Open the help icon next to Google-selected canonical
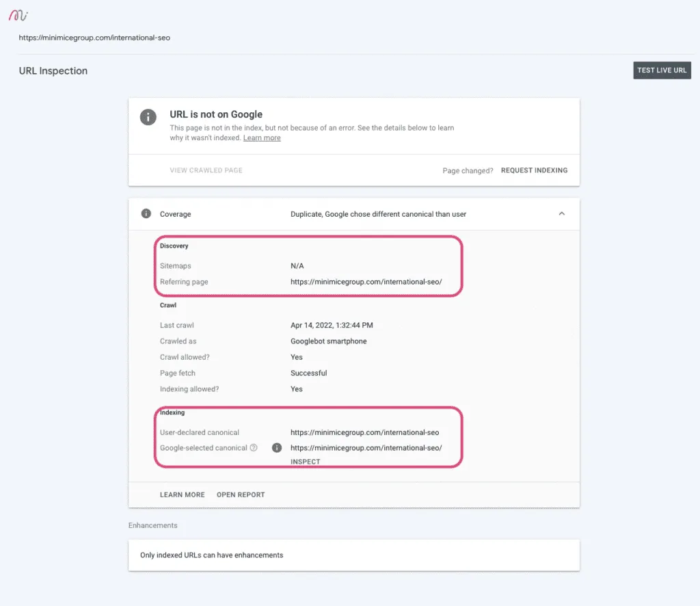The height and width of the screenshot is (606, 700). 254,447
